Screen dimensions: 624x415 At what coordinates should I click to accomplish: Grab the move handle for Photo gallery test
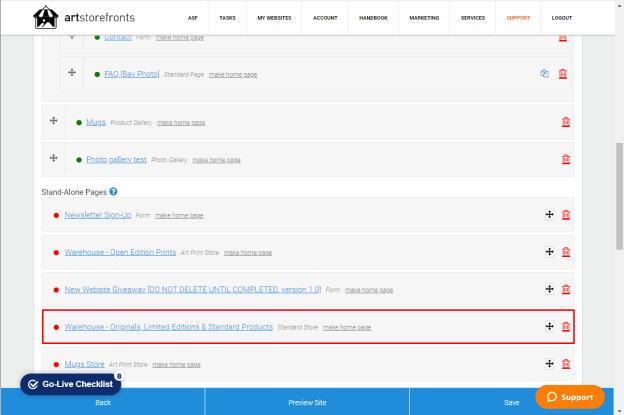click(54, 158)
